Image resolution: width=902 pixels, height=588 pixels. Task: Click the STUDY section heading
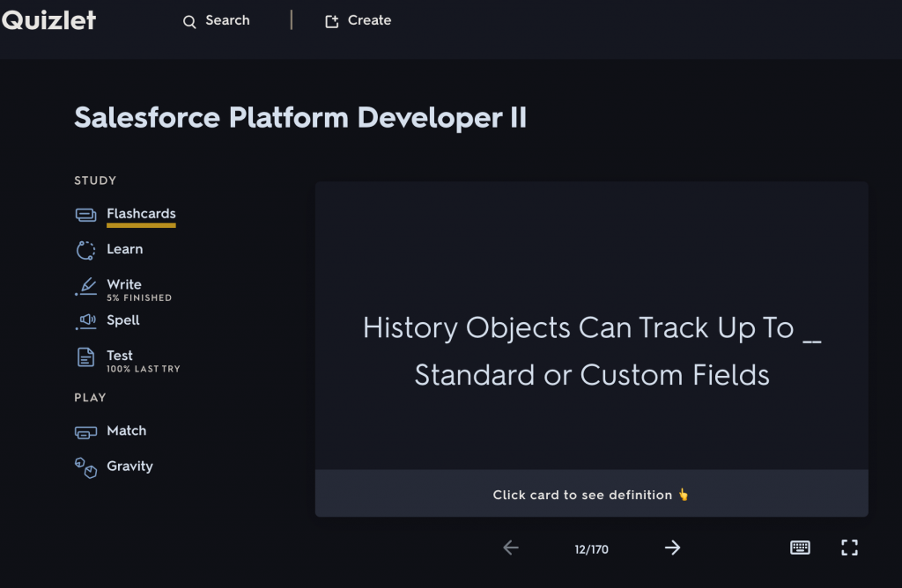pyautogui.click(x=95, y=180)
